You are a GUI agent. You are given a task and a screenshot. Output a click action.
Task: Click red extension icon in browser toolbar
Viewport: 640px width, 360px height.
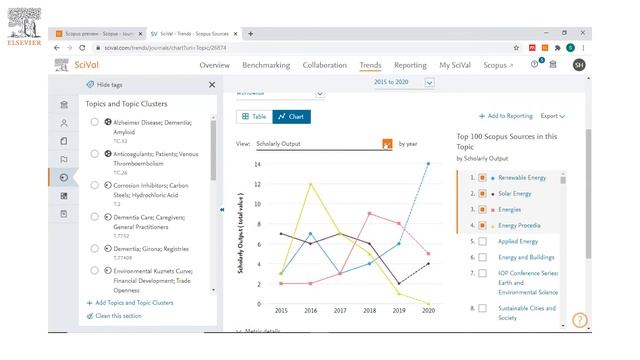(x=532, y=48)
